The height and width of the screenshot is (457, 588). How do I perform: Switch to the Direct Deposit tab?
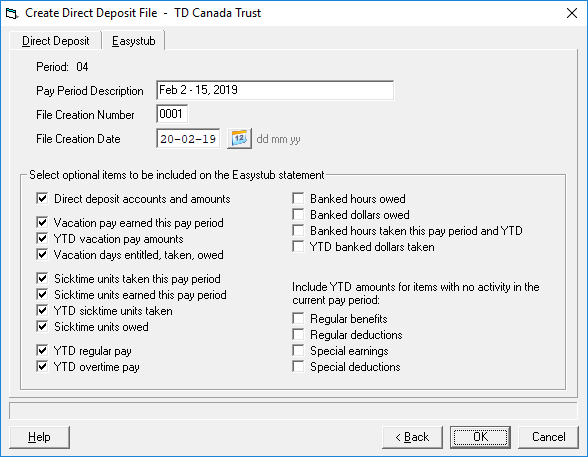click(56, 40)
